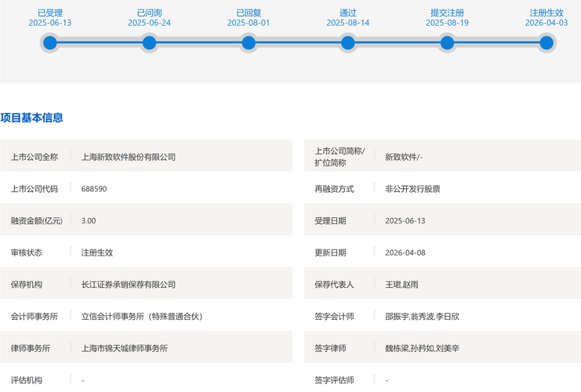Click the 评估机构 field label
Image resolution: width=581 pixels, height=392 pixels.
pos(27,380)
